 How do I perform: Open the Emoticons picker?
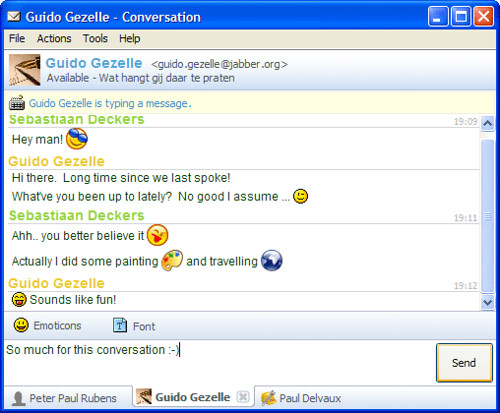47,325
